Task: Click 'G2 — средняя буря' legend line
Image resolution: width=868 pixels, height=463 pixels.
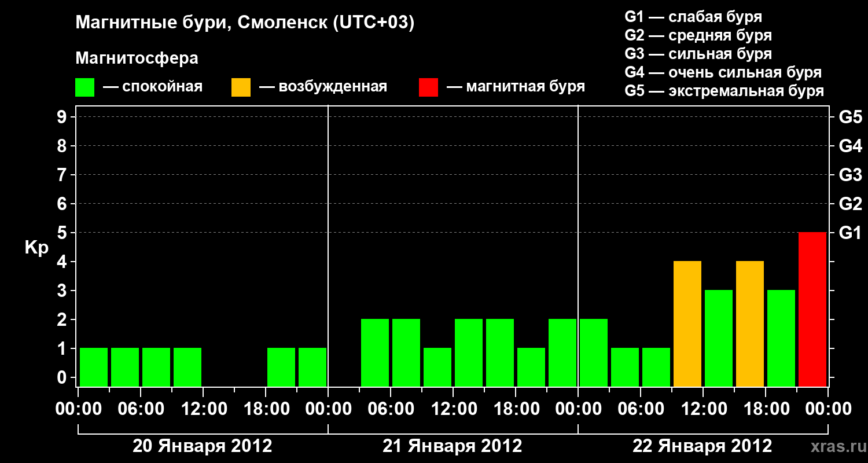Action: [x=698, y=35]
